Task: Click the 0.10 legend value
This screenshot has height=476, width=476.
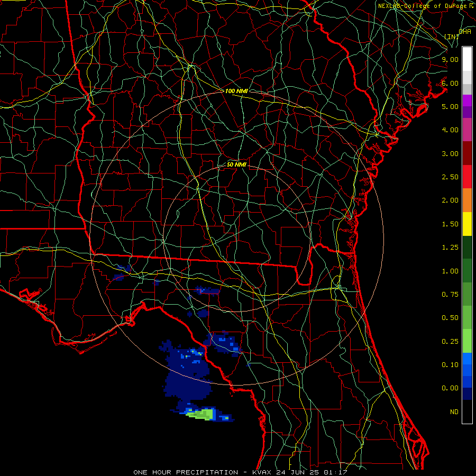Action: pos(450,365)
